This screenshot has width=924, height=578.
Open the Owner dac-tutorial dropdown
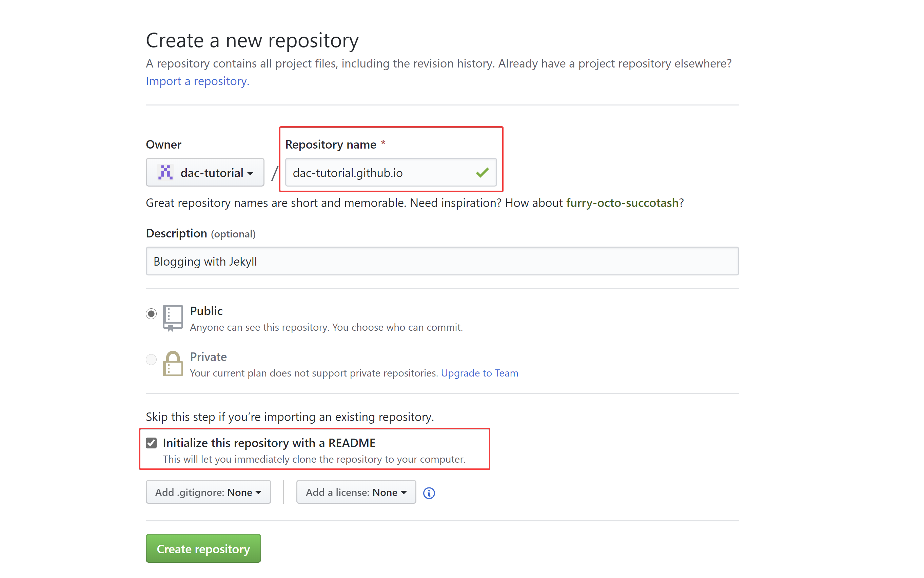click(x=205, y=172)
